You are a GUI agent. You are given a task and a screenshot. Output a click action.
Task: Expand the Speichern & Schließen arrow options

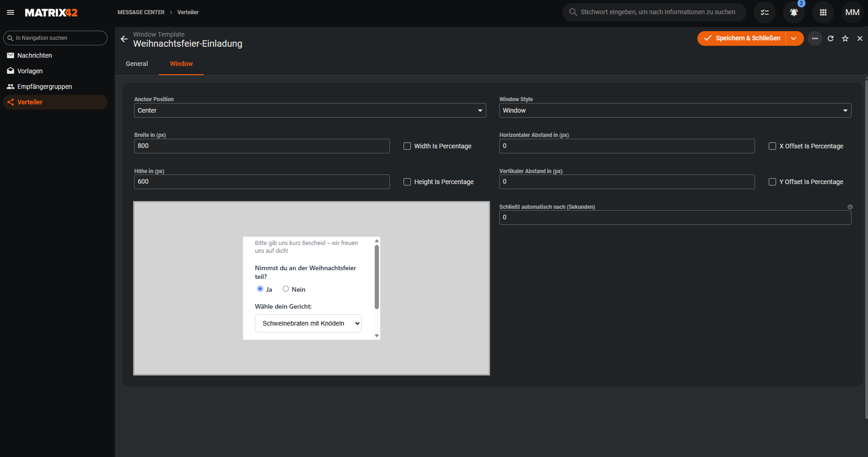(x=794, y=38)
